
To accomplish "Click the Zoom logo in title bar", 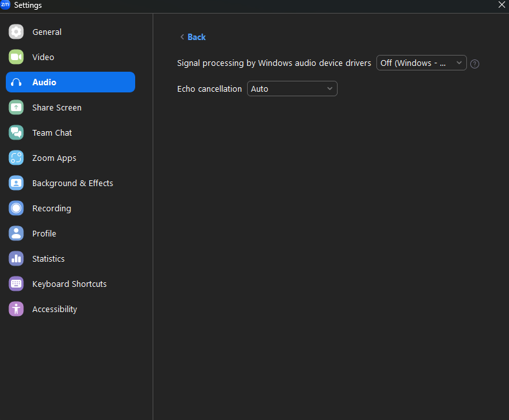I will 6,5.
